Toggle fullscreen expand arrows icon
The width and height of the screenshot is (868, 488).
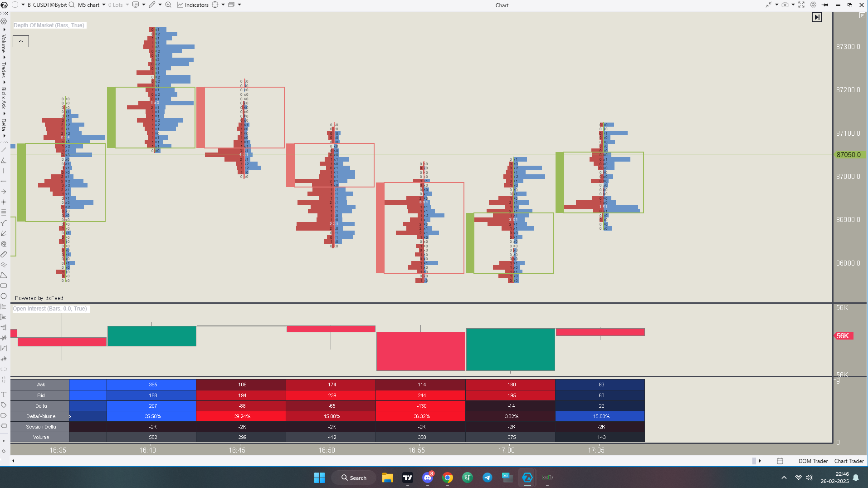pyautogui.click(x=801, y=5)
